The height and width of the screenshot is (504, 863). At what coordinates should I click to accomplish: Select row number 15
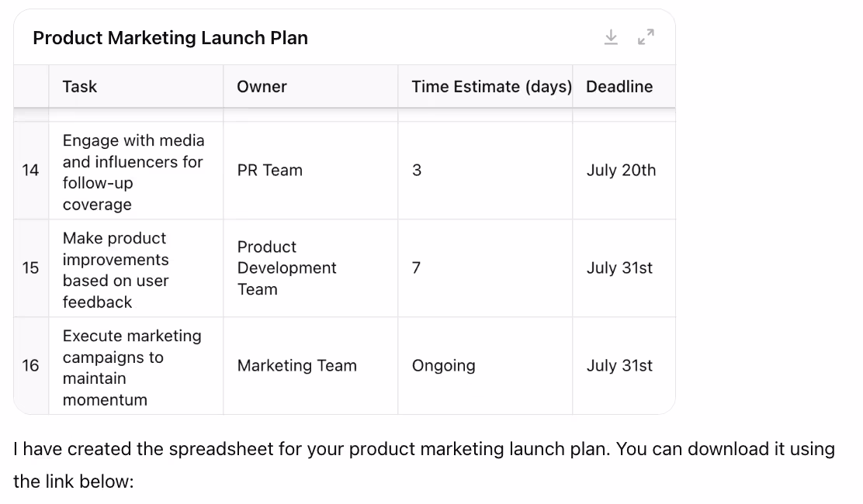click(31, 268)
